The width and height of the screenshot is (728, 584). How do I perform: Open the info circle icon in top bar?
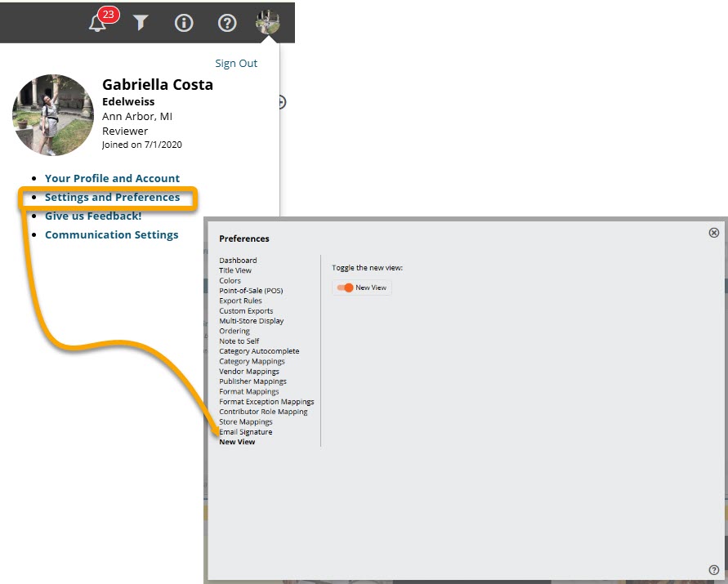point(184,23)
